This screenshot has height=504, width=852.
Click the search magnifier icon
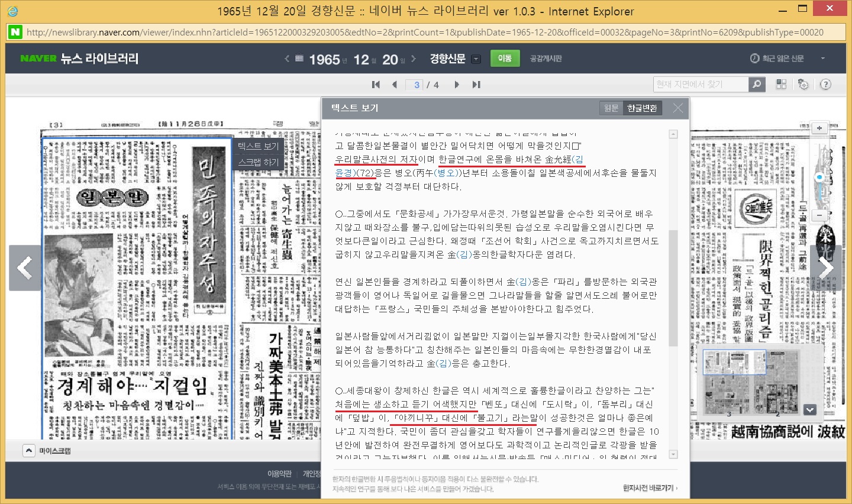click(757, 85)
